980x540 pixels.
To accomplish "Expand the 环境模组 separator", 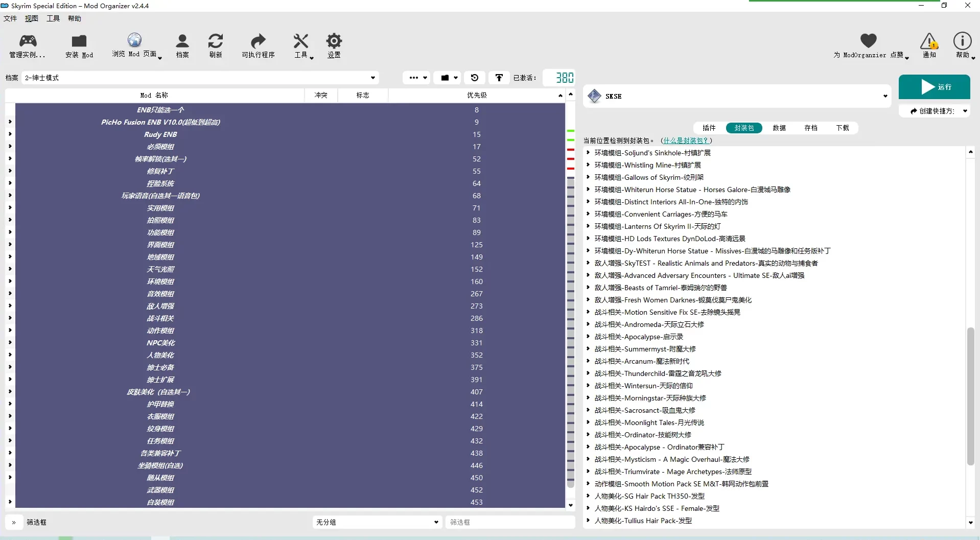I will point(10,281).
